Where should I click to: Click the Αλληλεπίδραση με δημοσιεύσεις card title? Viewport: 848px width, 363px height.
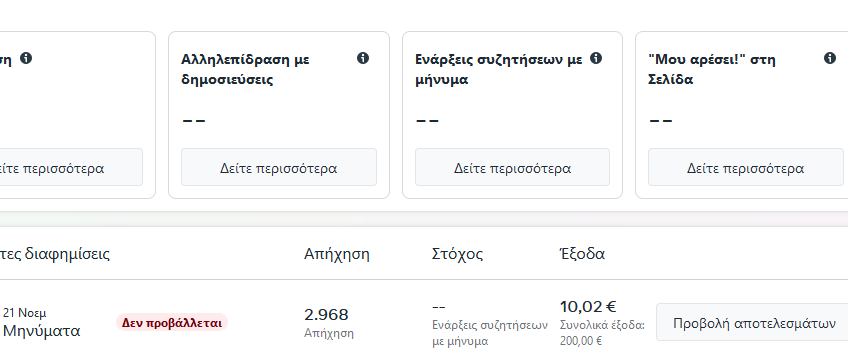(245, 69)
